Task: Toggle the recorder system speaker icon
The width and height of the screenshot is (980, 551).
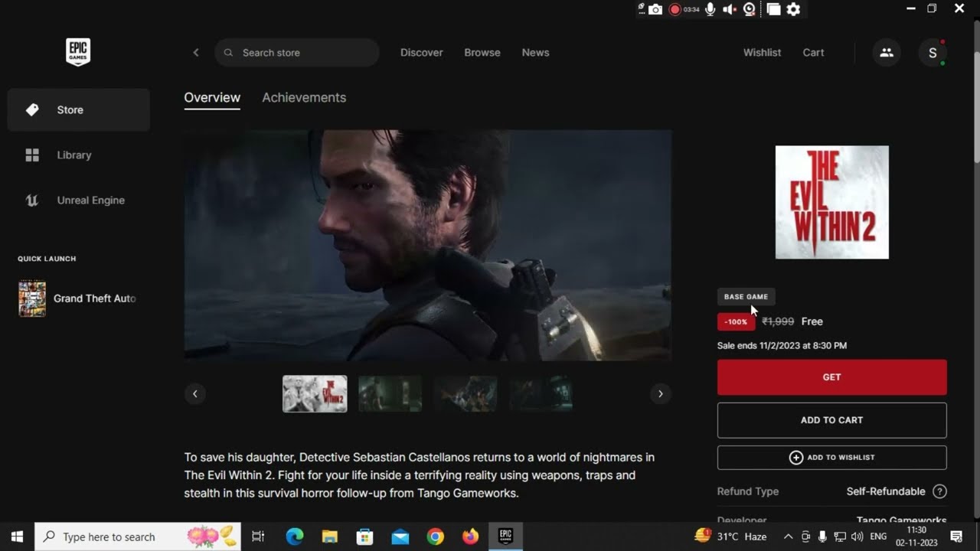Action: pyautogui.click(x=730, y=9)
